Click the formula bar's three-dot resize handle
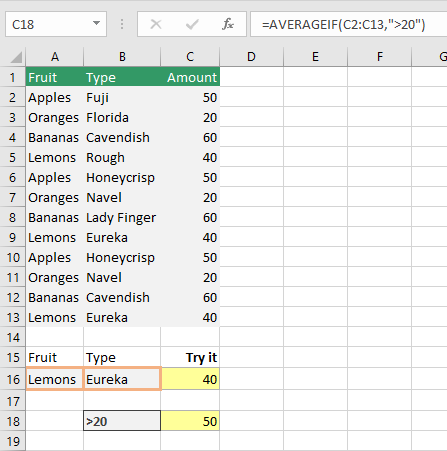The width and height of the screenshot is (447, 451). 122,24
